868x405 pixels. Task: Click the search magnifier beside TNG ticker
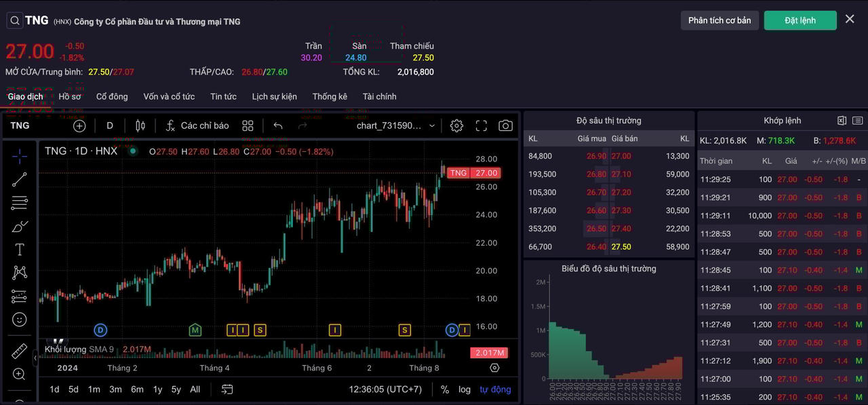pyautogui.click(x=15, y=20)
